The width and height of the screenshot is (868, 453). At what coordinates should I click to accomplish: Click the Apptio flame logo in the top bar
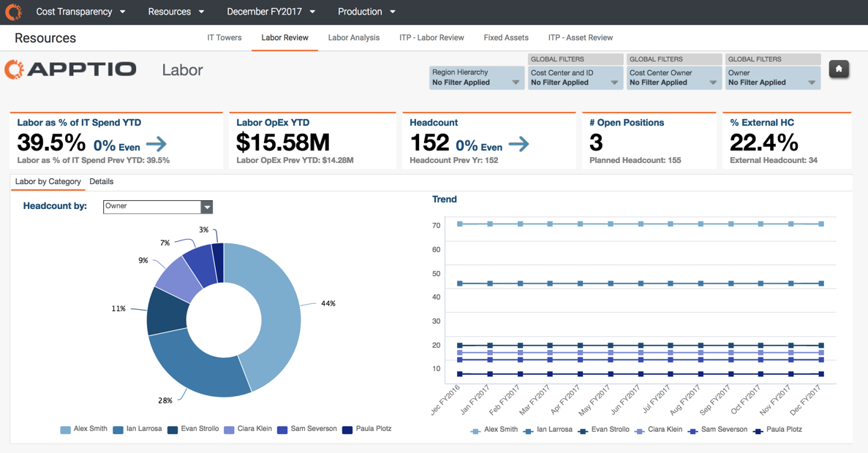(12, 12)
